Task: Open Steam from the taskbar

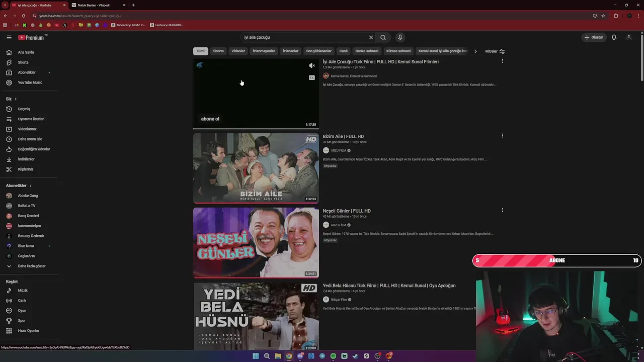Action: (355, 356)
